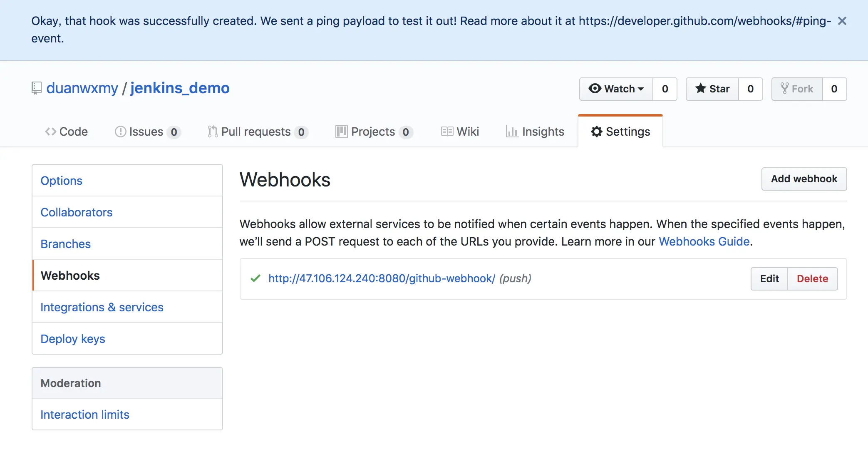The image size is (868, 452).
Task: Click the Projects board icon
Action: [x=341, y=132]
